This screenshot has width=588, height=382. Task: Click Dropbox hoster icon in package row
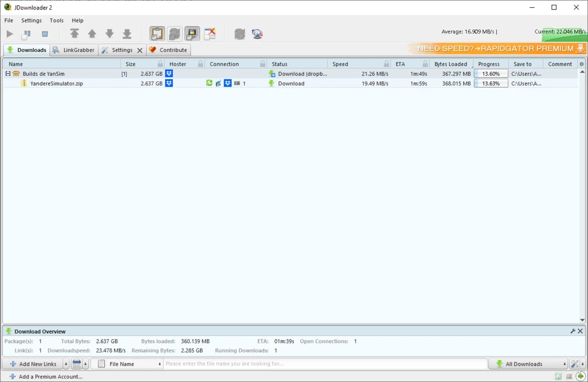click(169, 74)
